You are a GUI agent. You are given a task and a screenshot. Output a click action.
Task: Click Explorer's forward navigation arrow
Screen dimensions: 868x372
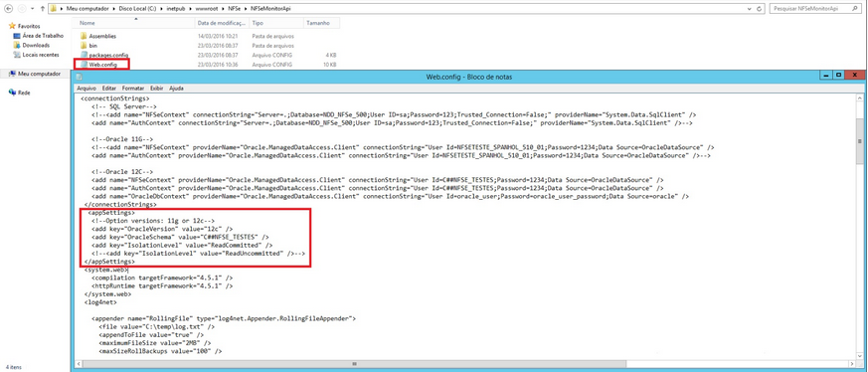[22, 9]
